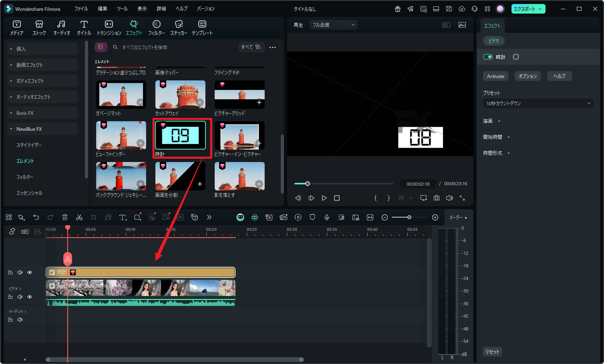The image size is (604, 364).
Task: Click the trash delete icon in timeline toolbar
Action: click(65, 217)
